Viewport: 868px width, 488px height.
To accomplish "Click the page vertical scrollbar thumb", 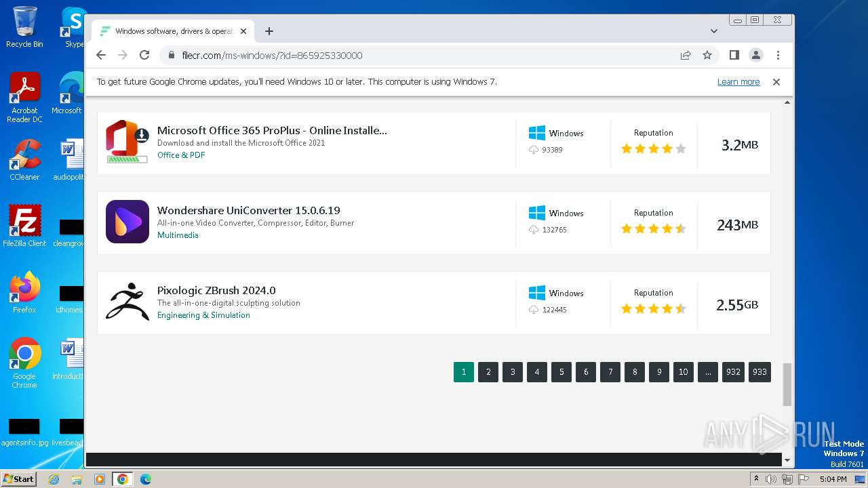I will (x=787, y=384).
